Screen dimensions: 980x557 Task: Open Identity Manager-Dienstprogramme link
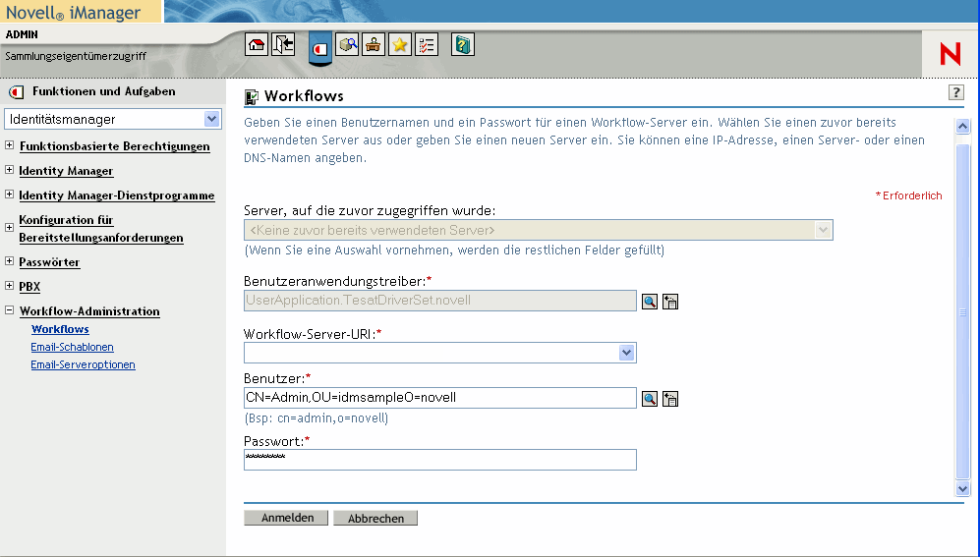coord(116,195)
